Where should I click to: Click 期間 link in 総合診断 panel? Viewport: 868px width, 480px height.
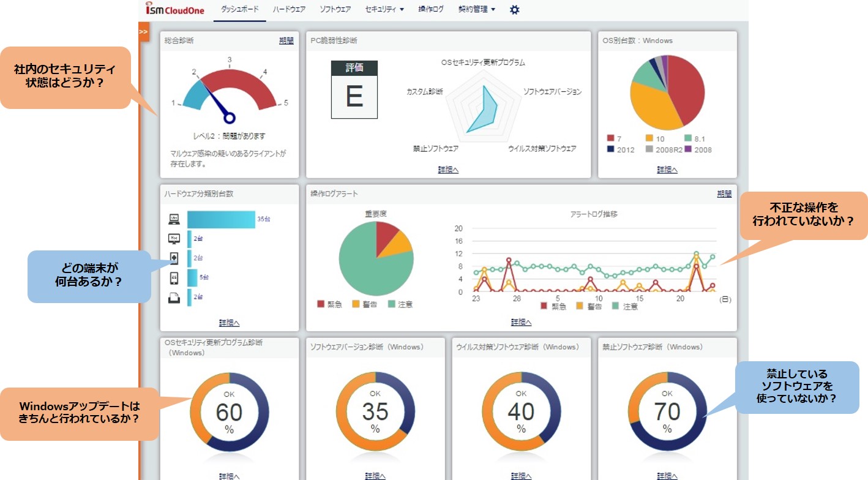(x=286, y=41)
